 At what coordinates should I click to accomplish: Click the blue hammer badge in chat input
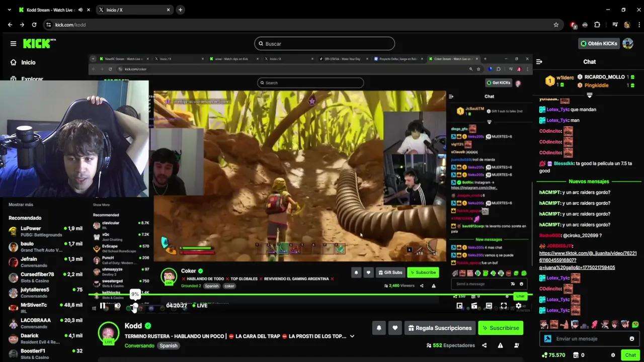click(548, 339)
